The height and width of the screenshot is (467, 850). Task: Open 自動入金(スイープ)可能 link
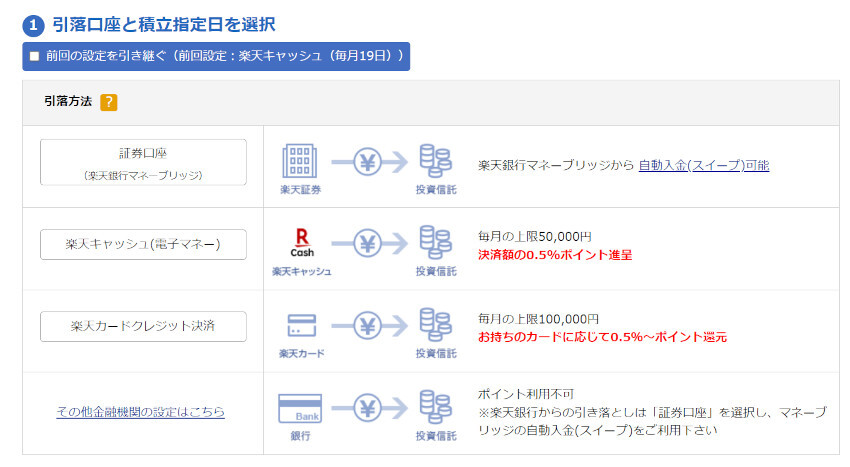point(703,165)
